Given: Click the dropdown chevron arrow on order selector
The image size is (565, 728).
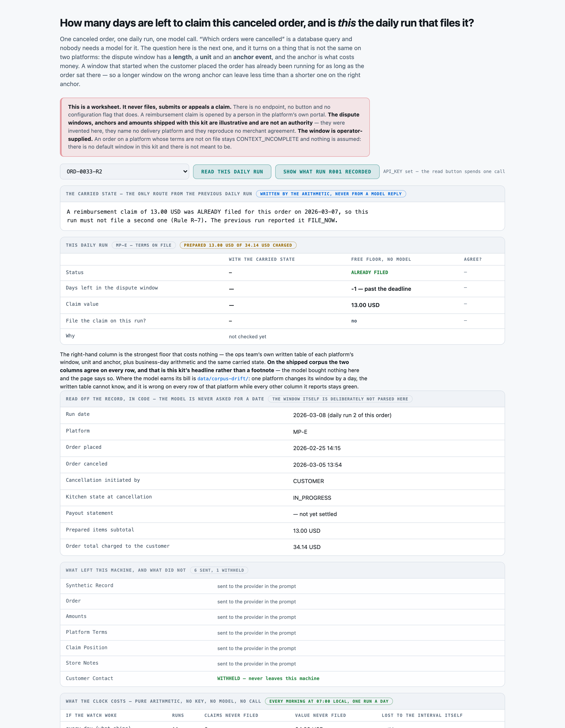Looking at the screenshot, I should [185, 171].
